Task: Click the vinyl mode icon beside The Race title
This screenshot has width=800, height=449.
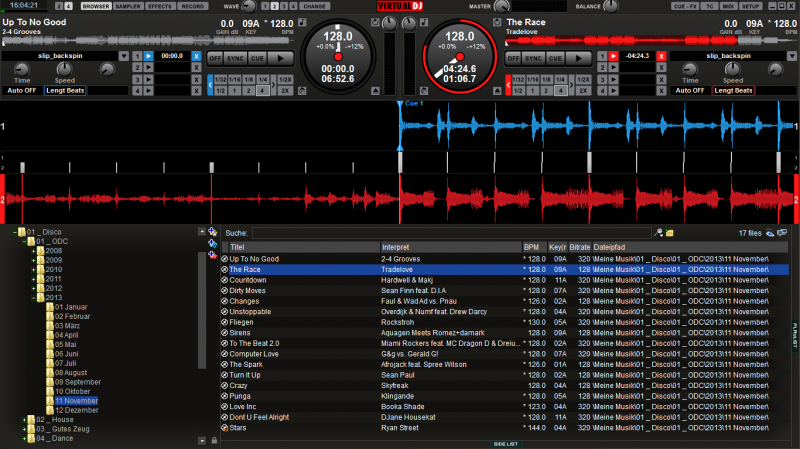Action: (x=497, y=22)
